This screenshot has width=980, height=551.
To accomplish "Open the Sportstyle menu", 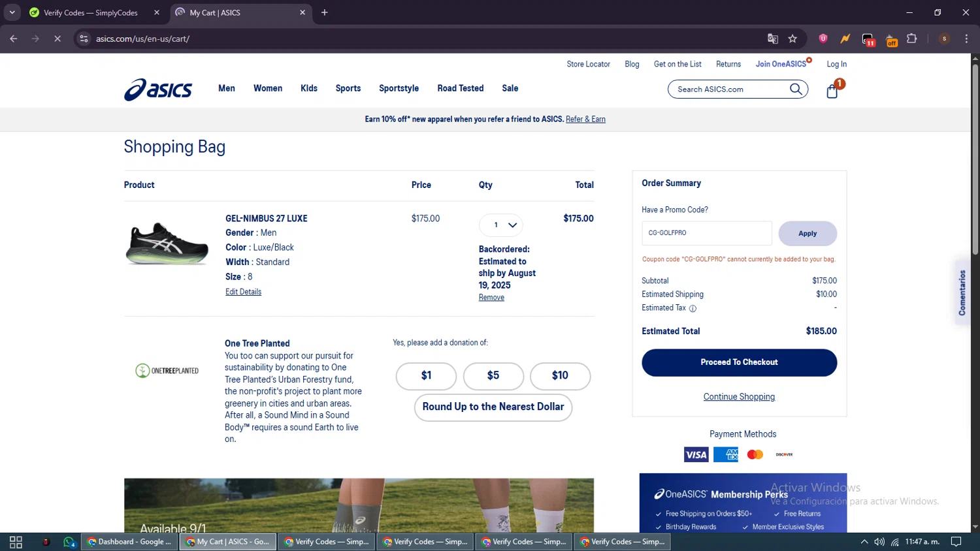I will [399, 88].
